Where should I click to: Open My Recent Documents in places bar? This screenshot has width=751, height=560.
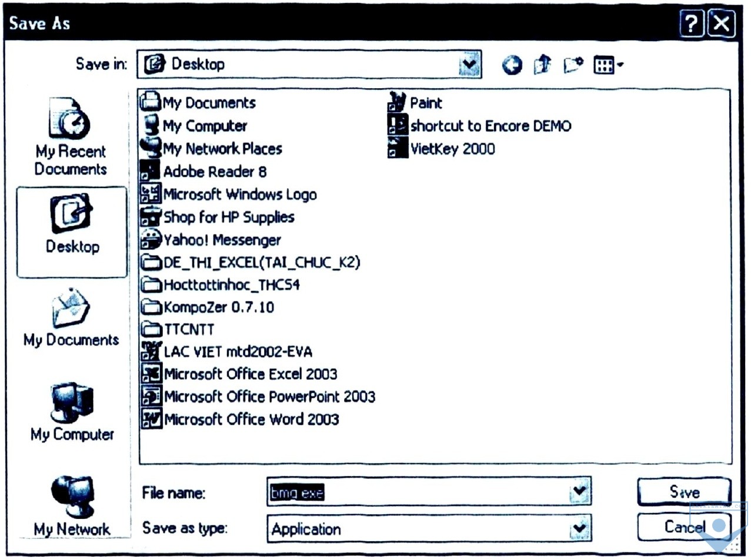71,137
